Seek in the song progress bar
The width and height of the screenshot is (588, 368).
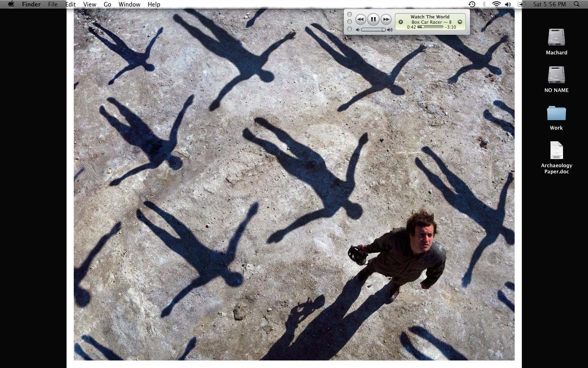click(x=430, y=27)
